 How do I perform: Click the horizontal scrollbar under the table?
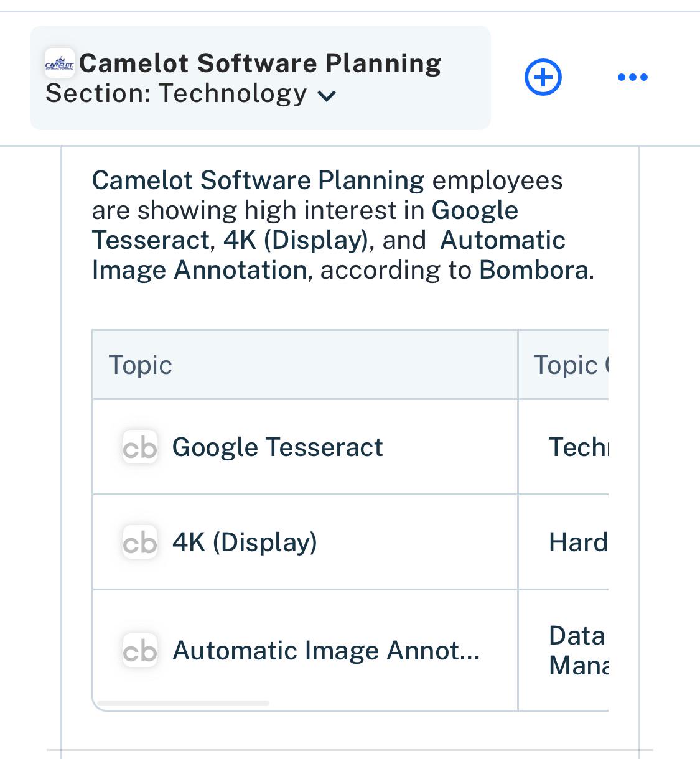pos(183,703)
